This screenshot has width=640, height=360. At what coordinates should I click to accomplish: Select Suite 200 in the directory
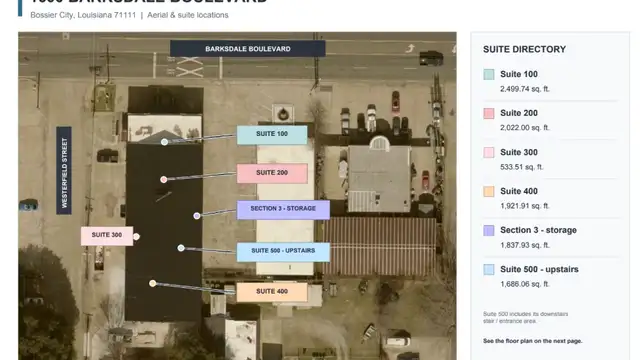(x=519, y=113)
